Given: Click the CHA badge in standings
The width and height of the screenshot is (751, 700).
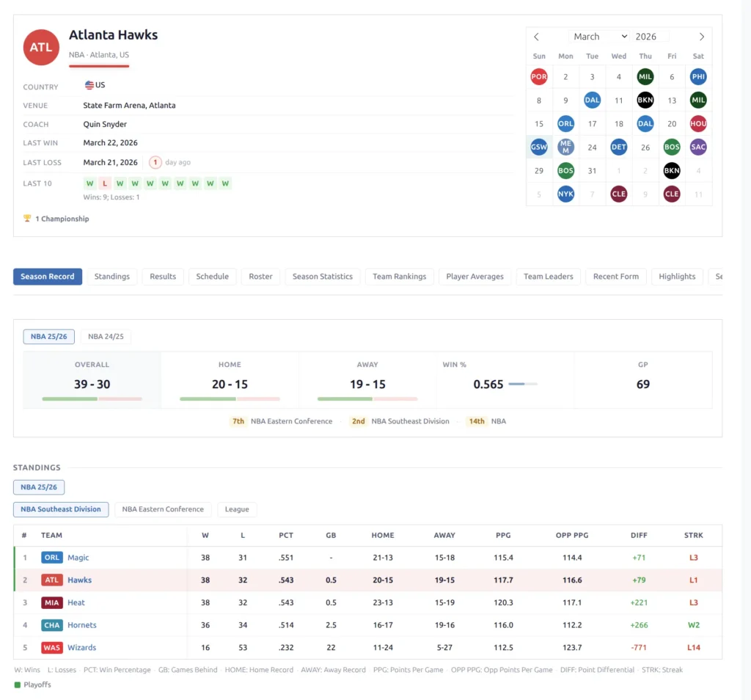Looking at the screenshot, I should pos(52,625).
